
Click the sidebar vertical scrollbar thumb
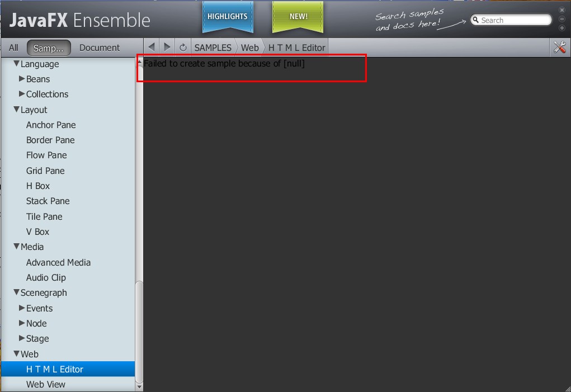139,332
